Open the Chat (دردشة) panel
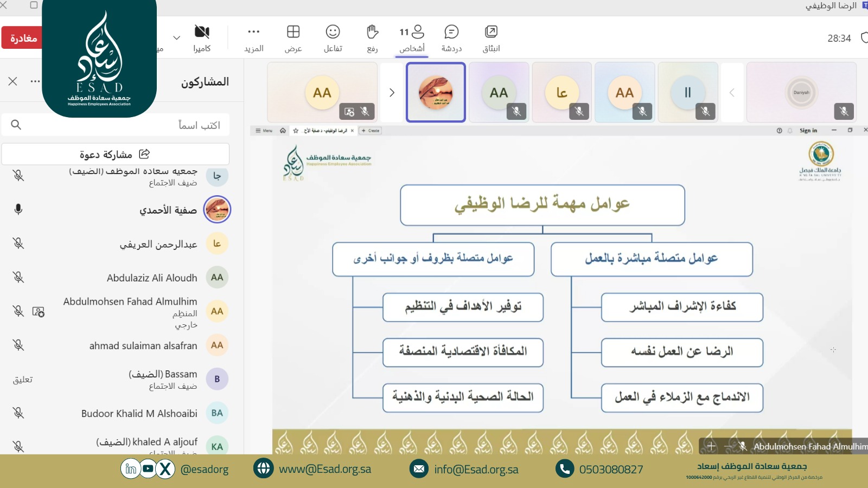868x488 pixels. 451,38
